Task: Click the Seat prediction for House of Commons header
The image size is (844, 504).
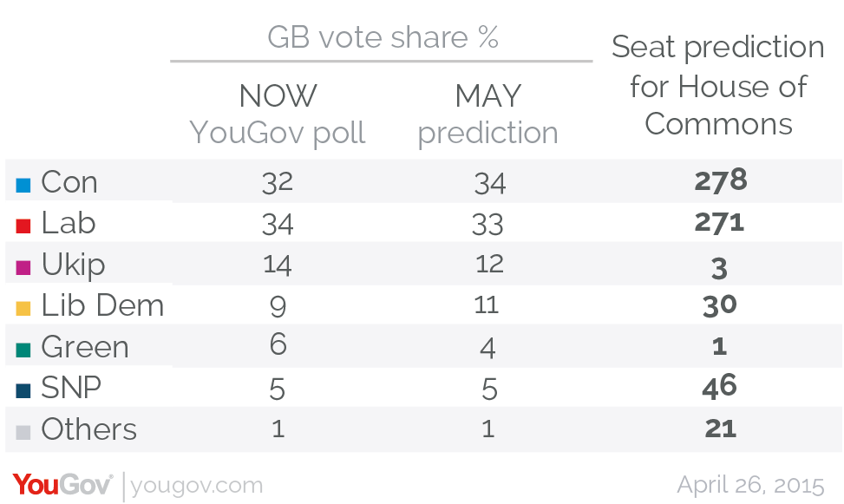Action: pos(718,85)
